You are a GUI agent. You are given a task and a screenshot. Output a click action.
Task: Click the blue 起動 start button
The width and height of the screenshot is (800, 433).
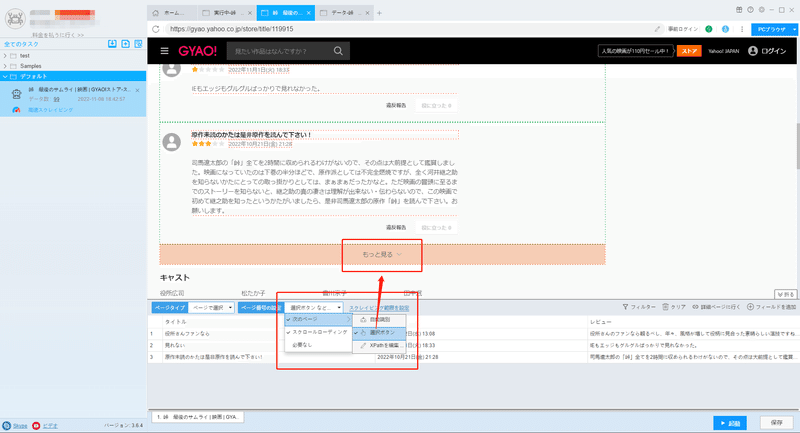click(x=730, y=423)
